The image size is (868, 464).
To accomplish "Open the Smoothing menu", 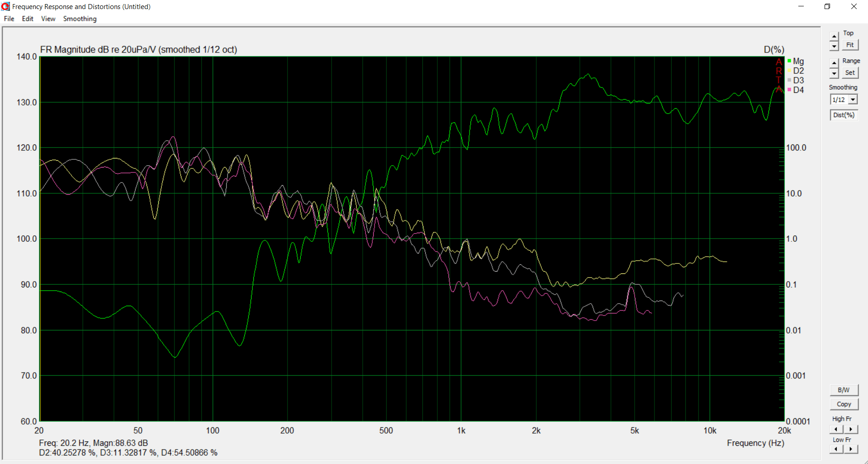I will tap(80, 19).
